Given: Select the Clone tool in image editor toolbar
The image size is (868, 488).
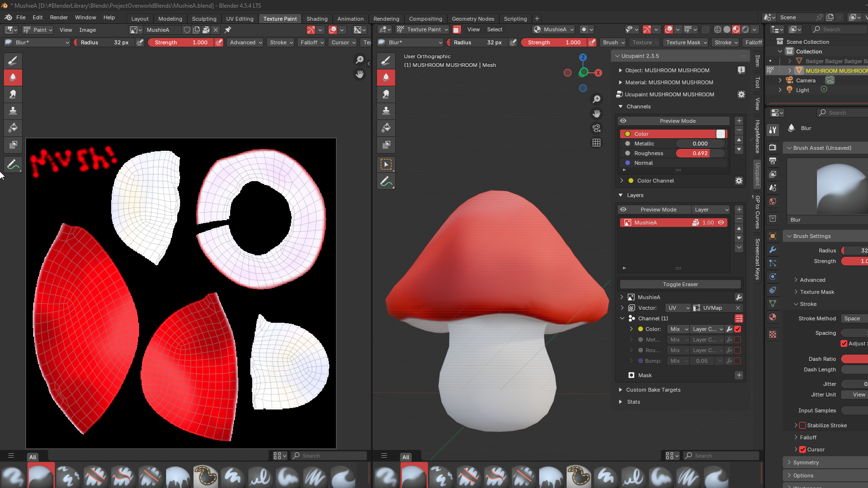Looking at the screenshot, I should coord(13,111).
